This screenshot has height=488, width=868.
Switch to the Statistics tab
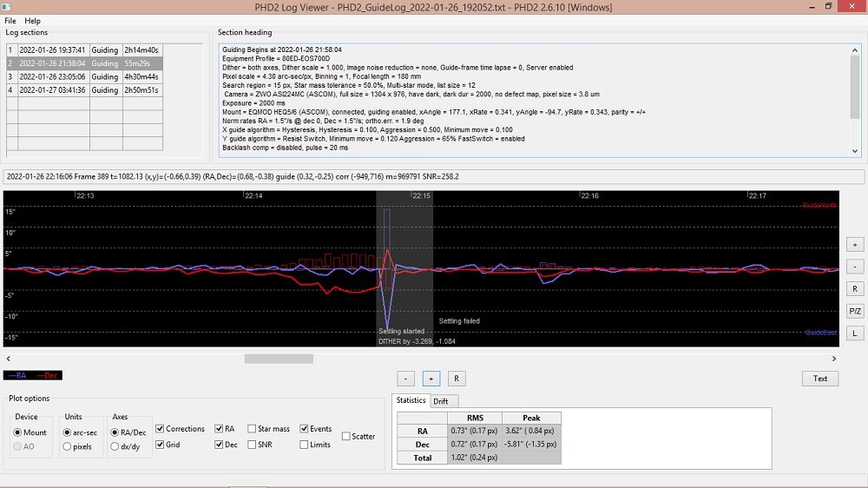[x=411, y=400]
